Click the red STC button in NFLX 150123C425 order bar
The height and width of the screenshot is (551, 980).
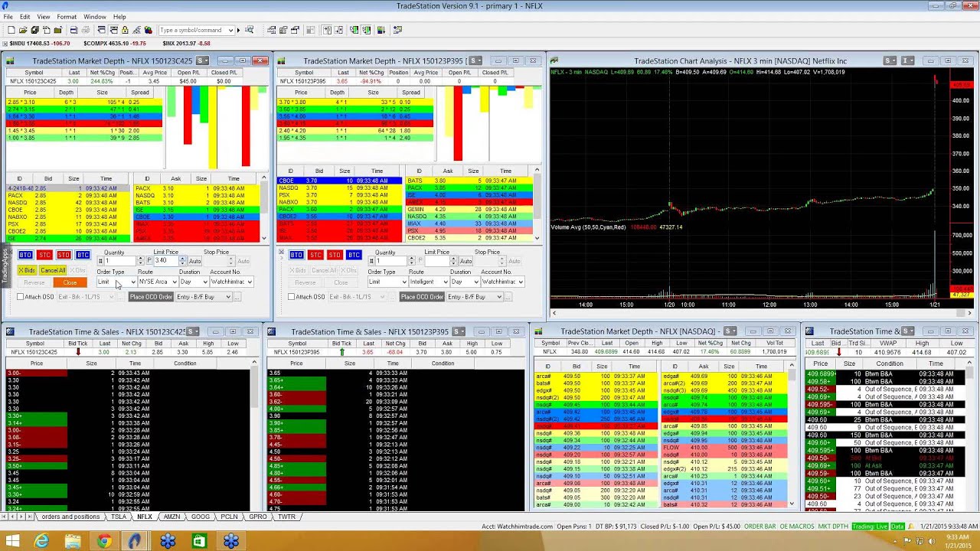pyautogui.click(x=44, y=255)
